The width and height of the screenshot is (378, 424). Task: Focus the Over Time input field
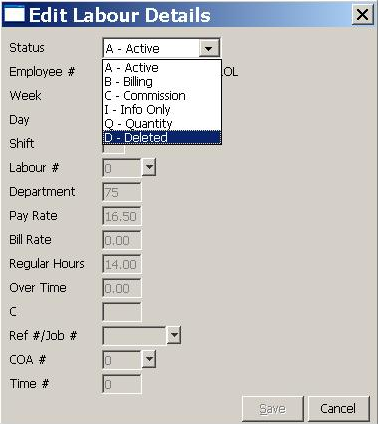(122, 288)
